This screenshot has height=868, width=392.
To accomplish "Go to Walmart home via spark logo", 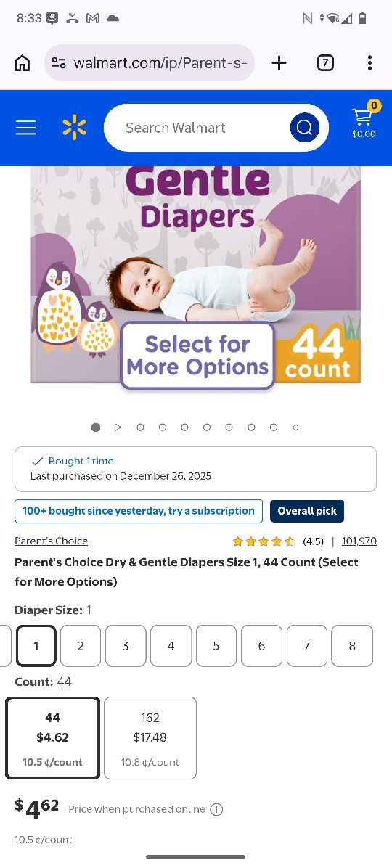I will pyautogui.click(x=74, y=128).
